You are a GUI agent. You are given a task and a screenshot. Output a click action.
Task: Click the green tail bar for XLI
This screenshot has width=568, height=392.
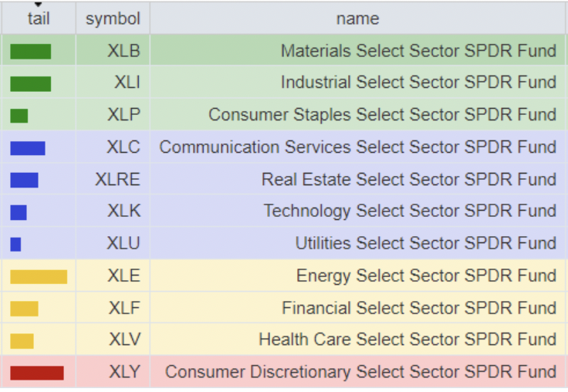[31, 83]
